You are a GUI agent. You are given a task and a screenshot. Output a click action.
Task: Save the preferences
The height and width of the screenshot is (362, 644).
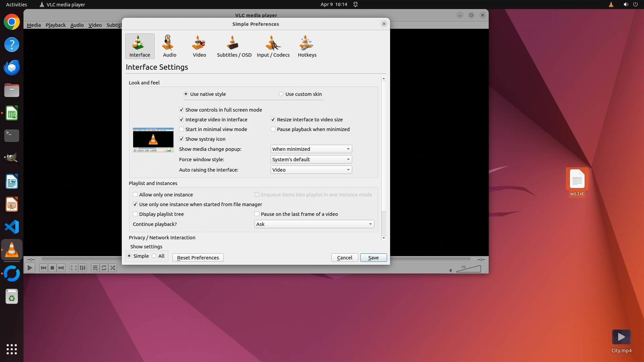(x=373, y=258)
